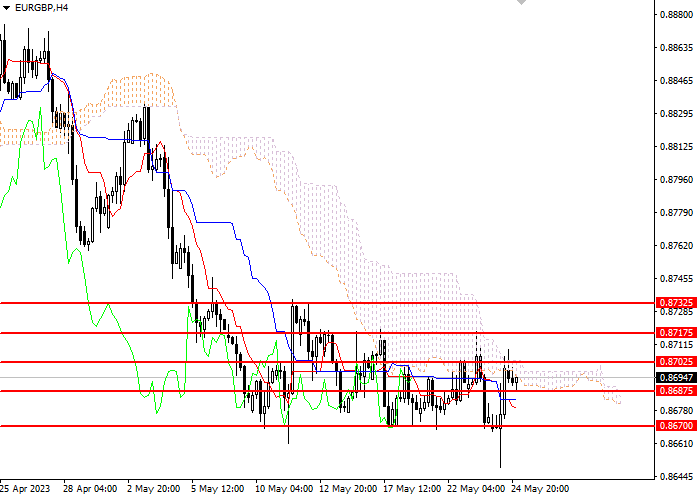Select the 0.87325 red level price label
The height and width of the screenshot is (500, 700).
click(676, 303)
